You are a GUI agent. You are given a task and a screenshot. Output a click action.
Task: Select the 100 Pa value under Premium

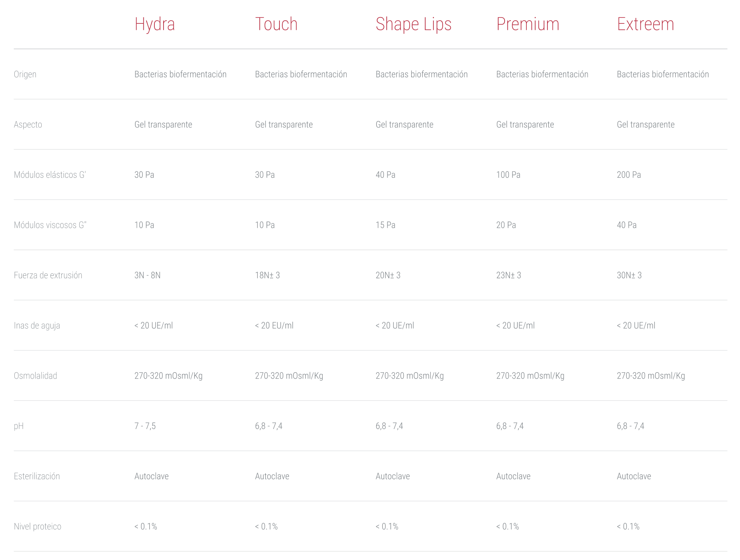pos(508,175)
